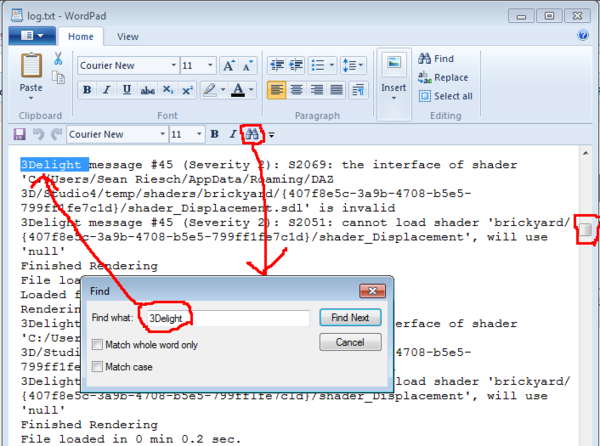Open line spacing options
The width and height of the screenshot is (600, 446).
tap(353, 65)
